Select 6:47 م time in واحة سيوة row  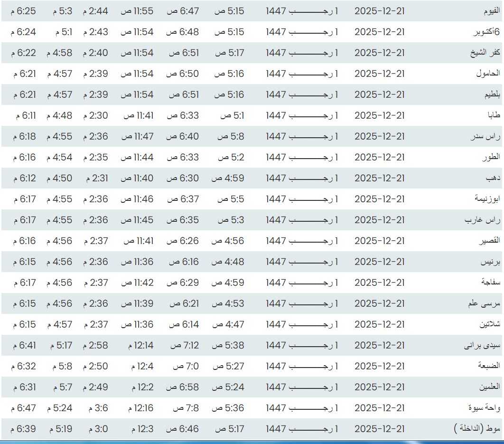coord(24,408)
